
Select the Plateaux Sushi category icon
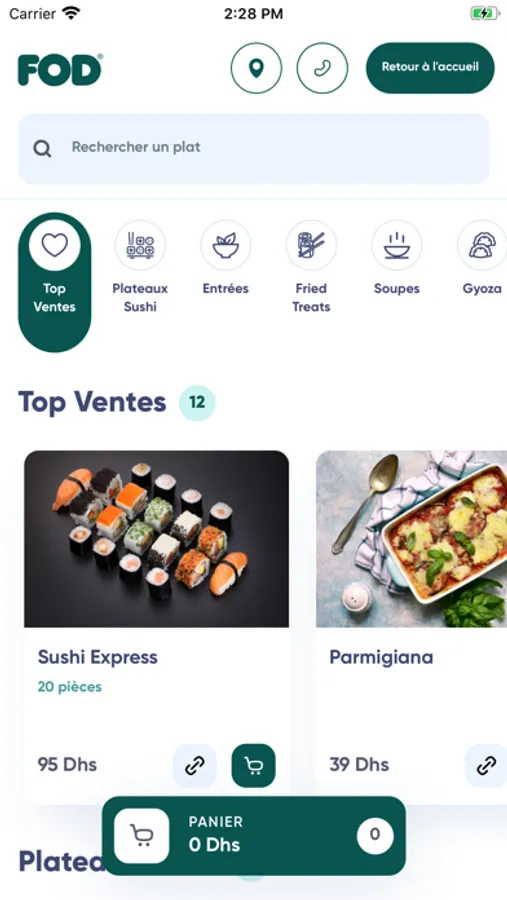point(140,245)
